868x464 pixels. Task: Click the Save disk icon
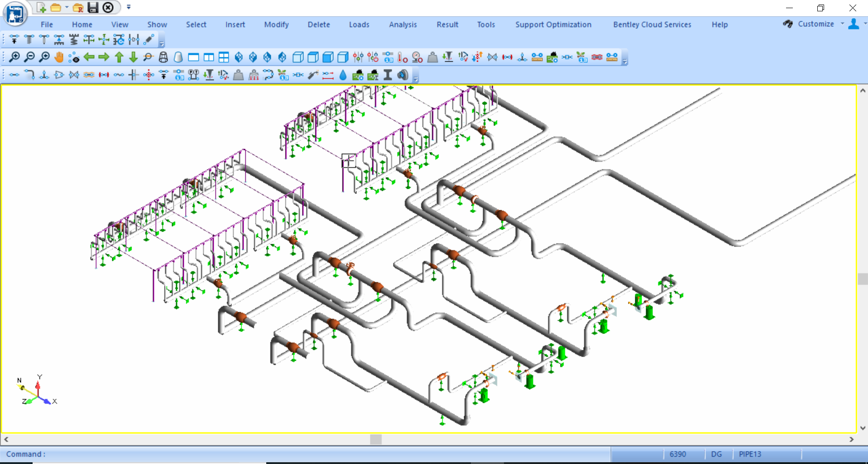click(x=93, y=7)
